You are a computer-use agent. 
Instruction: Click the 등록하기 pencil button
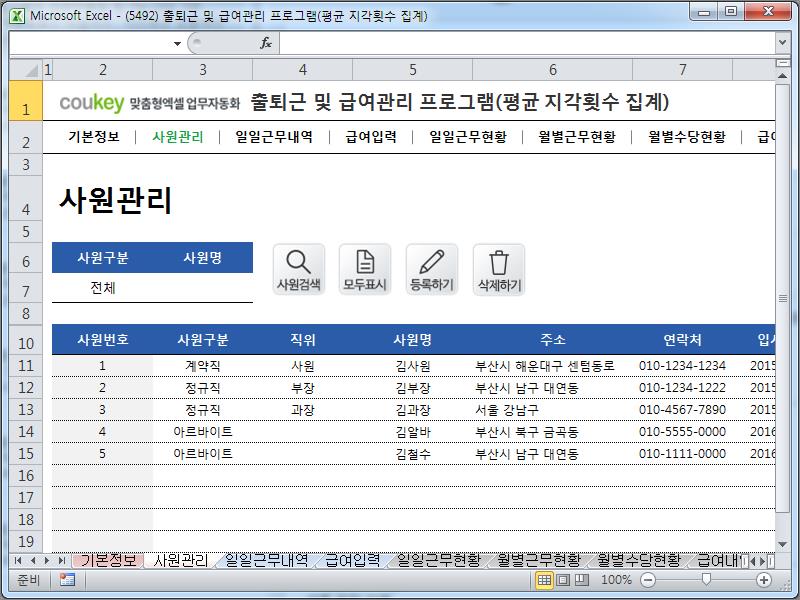pos(432,269)
